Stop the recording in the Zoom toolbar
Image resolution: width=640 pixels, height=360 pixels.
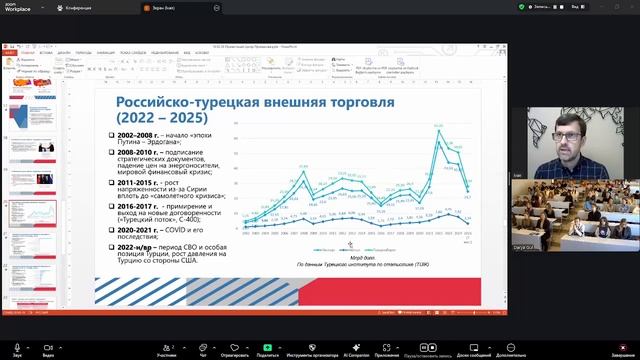pyautogui.click(x=433, y=348)
